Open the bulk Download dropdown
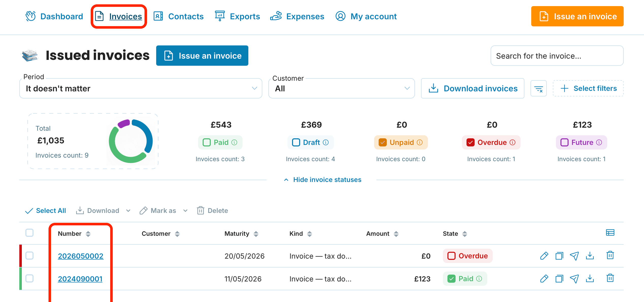 click(103, 211)
